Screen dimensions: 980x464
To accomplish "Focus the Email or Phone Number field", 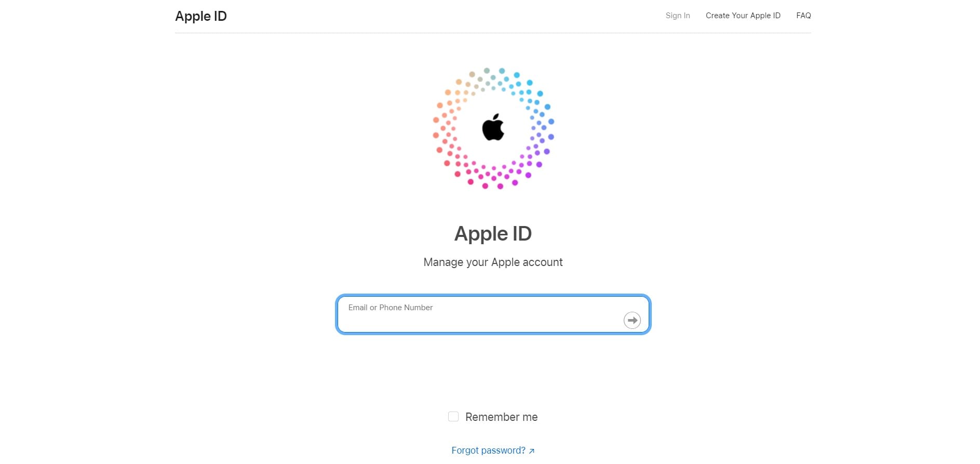I will 478,320.
